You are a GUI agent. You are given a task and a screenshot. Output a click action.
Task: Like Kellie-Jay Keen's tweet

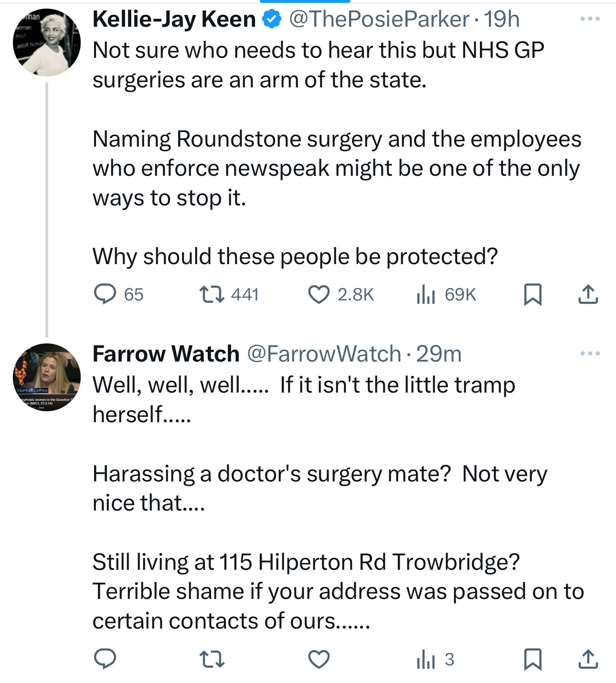319,294
